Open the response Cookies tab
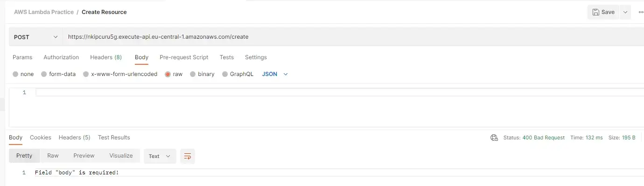644x186 pixels. (x=41, y=138)
